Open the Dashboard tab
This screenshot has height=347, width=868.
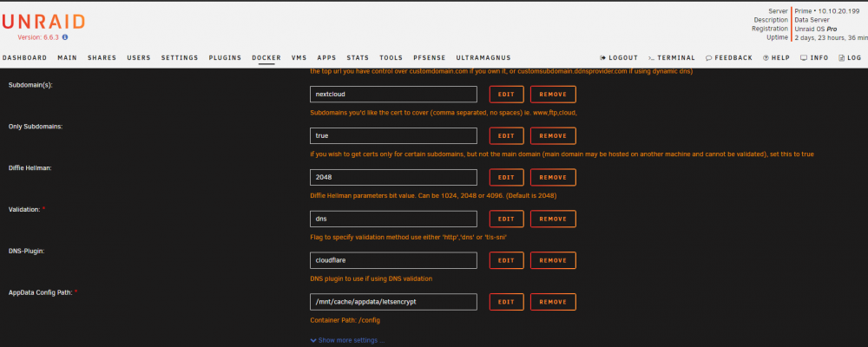(24, 57)
